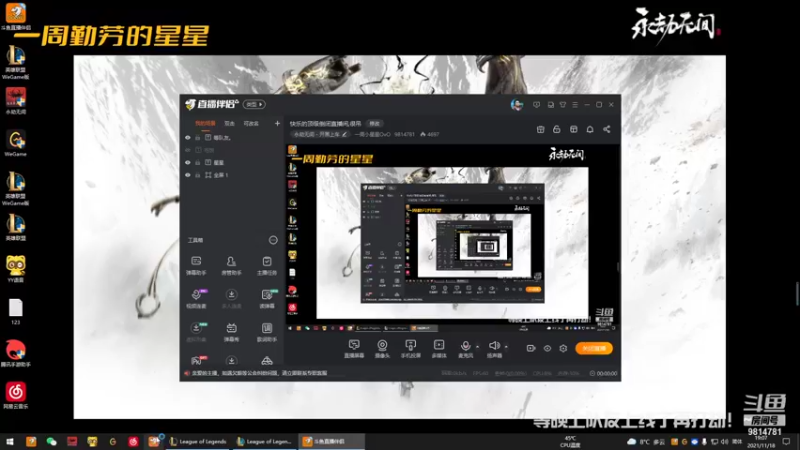Open the 读弹幕 read-danmaku tool
This screenshot has height=450, width=800.
(x=267, y=299)
